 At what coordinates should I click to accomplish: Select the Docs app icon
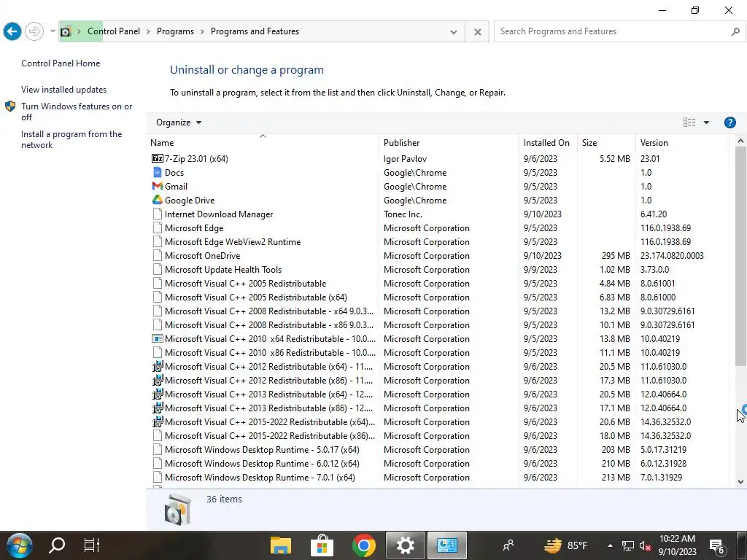[x=158, y=172]
